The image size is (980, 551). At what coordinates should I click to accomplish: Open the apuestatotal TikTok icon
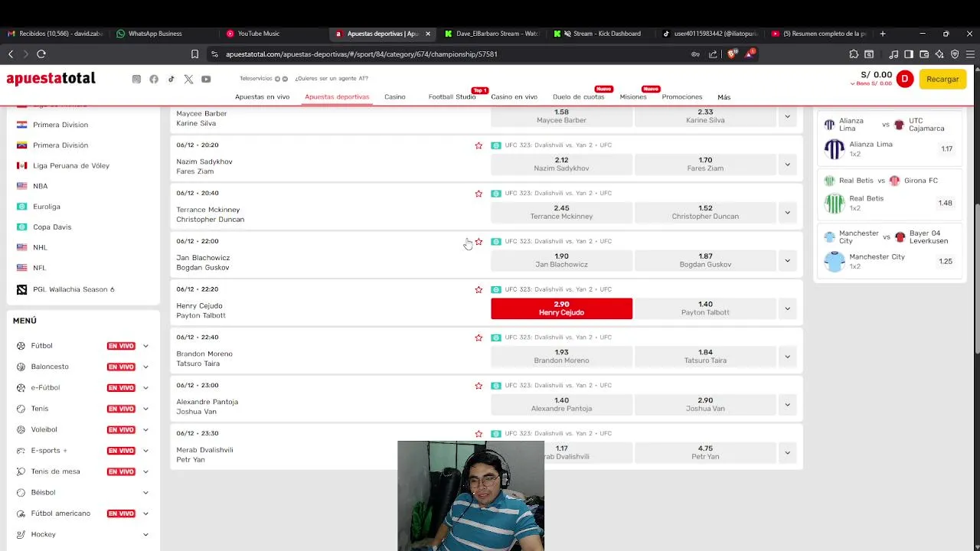pyautogui.click(x=171, y=79)
